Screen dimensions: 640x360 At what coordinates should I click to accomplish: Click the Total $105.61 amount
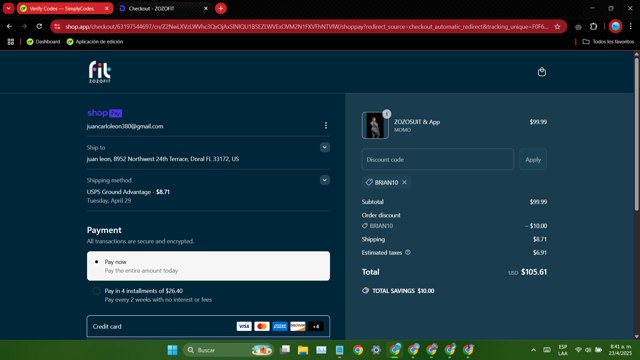click(x=534, y=272)
